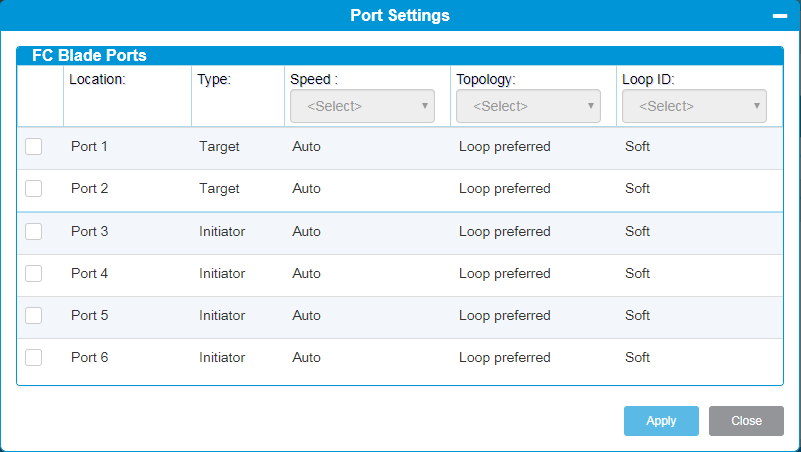Check the box next to Port 4
Screen dimensions: 801x452
pyautogui.click(x=34, y=273)
